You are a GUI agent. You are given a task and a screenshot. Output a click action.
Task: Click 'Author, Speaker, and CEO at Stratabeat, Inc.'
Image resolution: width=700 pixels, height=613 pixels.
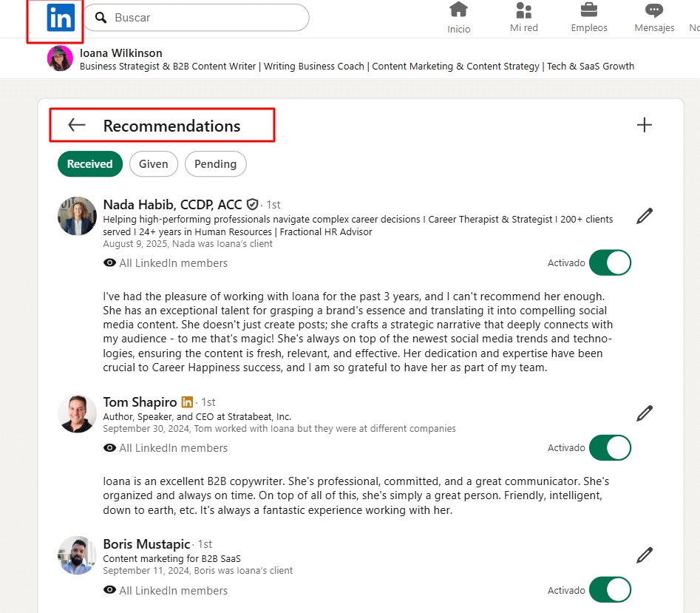[x=197, y=416]
